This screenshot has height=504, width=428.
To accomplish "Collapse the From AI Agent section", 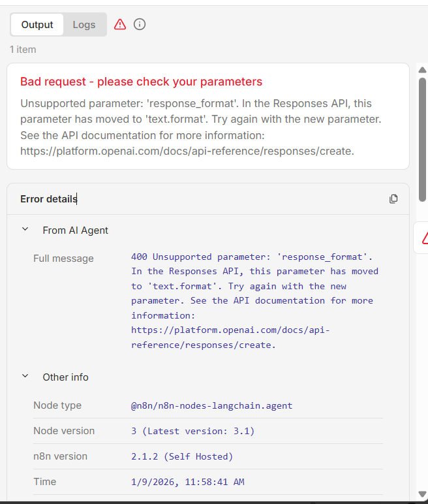I will coord(25,230).
